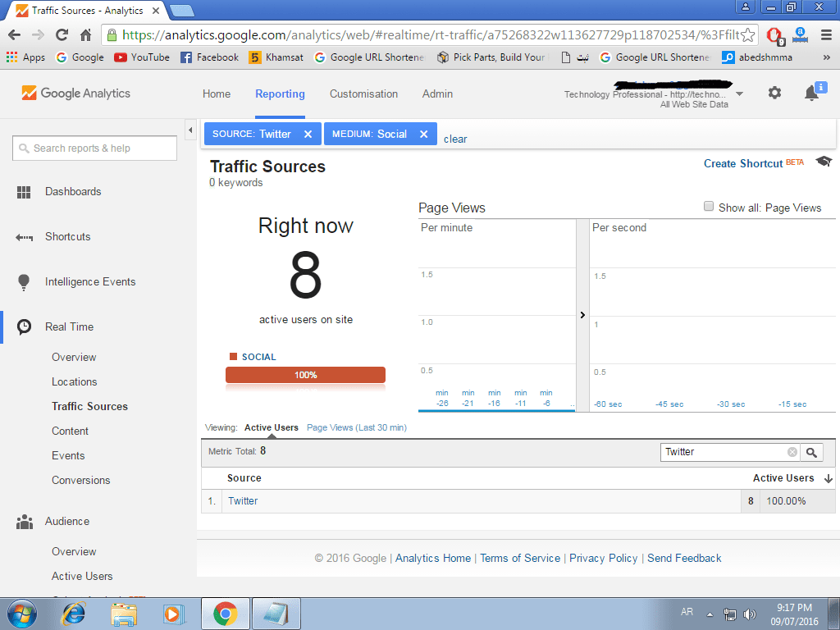The height and width of the screenshot is (630, 840).
Task: Clear the Twitter table filter text
Action: pyautogui.click(x=792, y=452)
